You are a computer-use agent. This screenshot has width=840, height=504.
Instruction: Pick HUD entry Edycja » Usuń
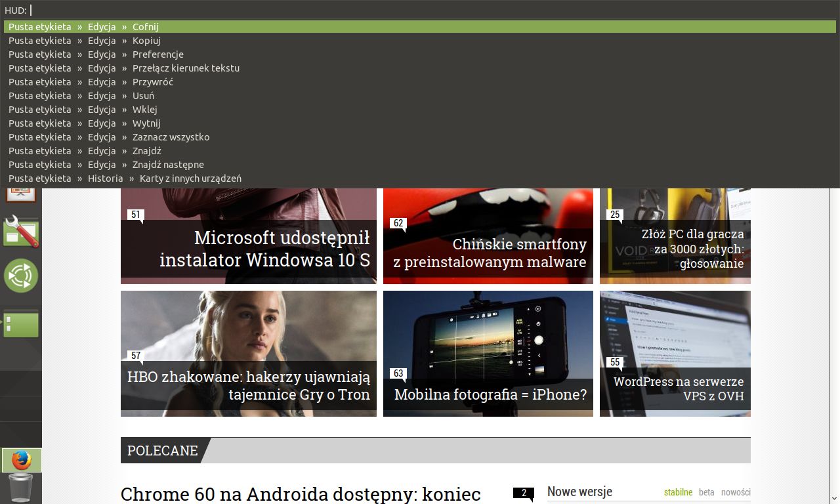[x=420, y=96]
